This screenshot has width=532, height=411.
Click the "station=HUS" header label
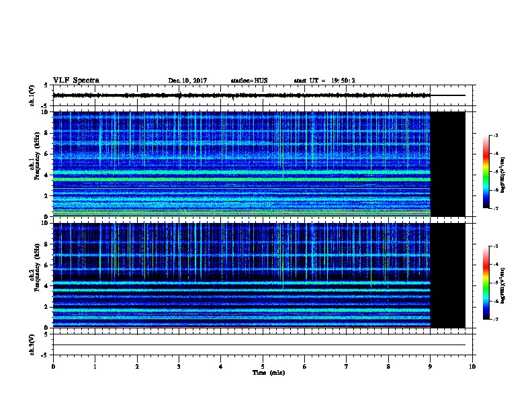coord(249,81)
